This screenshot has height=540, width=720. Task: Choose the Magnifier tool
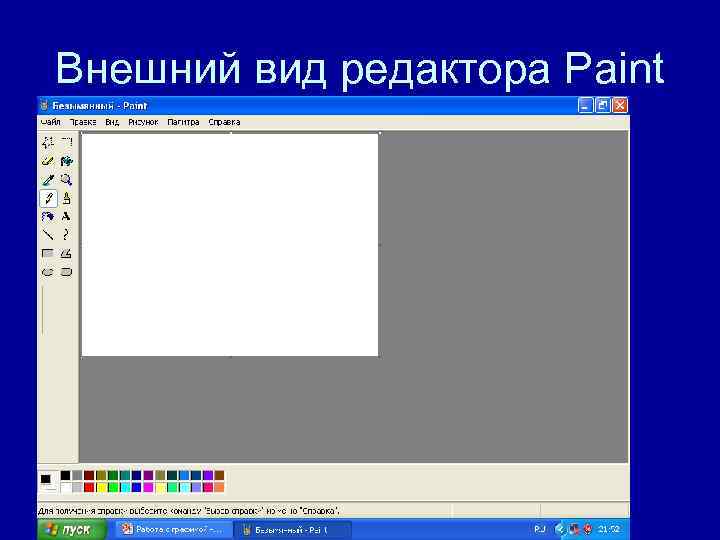(x=67, y=180)
